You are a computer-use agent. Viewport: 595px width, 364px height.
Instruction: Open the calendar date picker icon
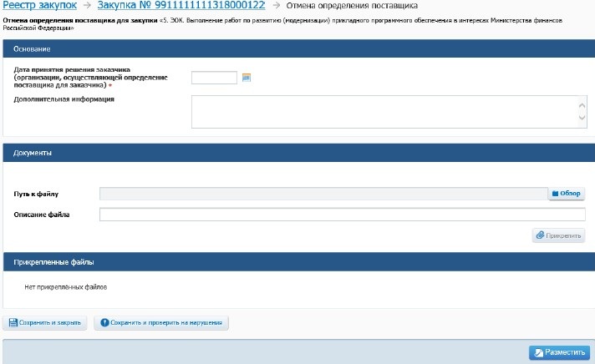click(x=247, y=78)
